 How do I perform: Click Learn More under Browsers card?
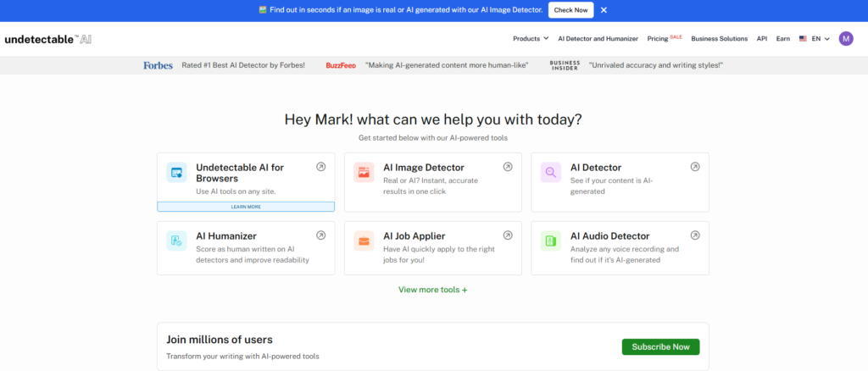click(246, 207)
